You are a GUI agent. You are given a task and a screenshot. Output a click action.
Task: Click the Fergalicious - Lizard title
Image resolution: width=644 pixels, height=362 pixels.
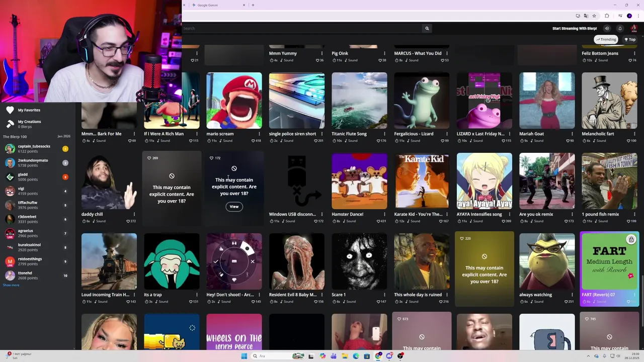click(x=414, y=134)
